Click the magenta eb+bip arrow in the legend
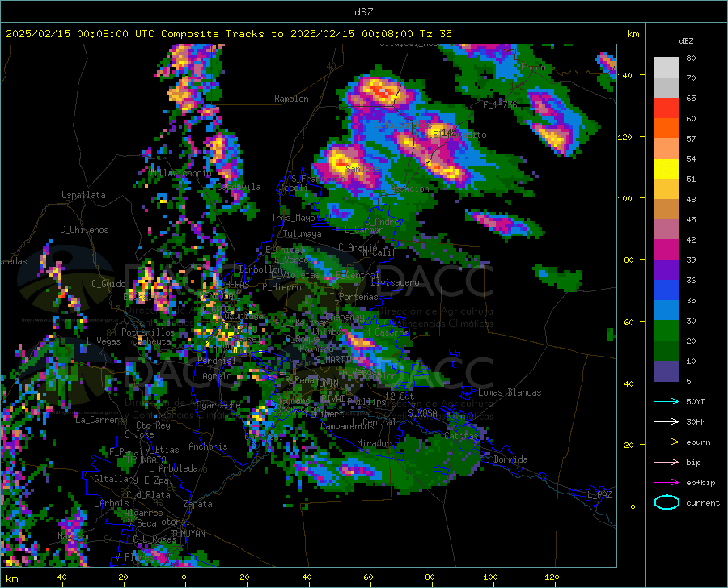The width and height of the screenshot is (728, 588). (x=667, y=483)
